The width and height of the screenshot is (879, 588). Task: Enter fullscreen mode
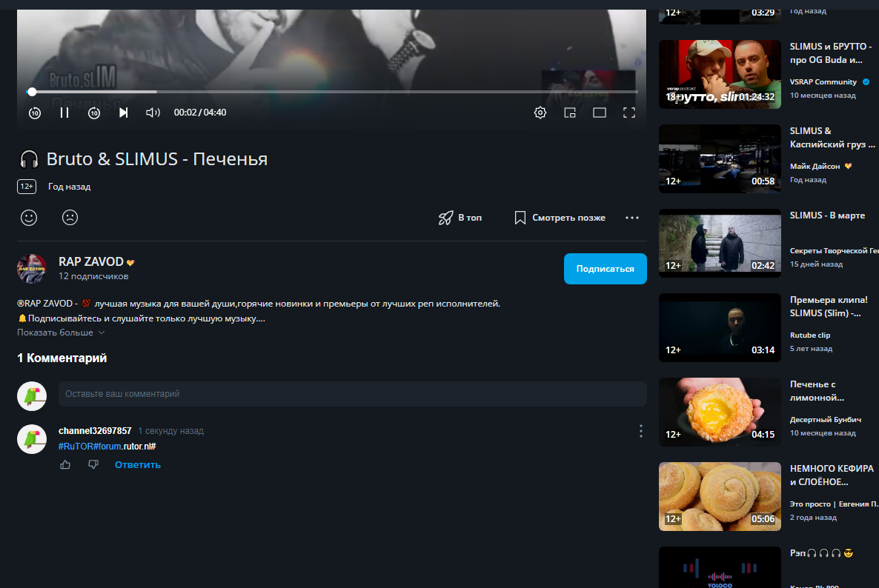629,113
